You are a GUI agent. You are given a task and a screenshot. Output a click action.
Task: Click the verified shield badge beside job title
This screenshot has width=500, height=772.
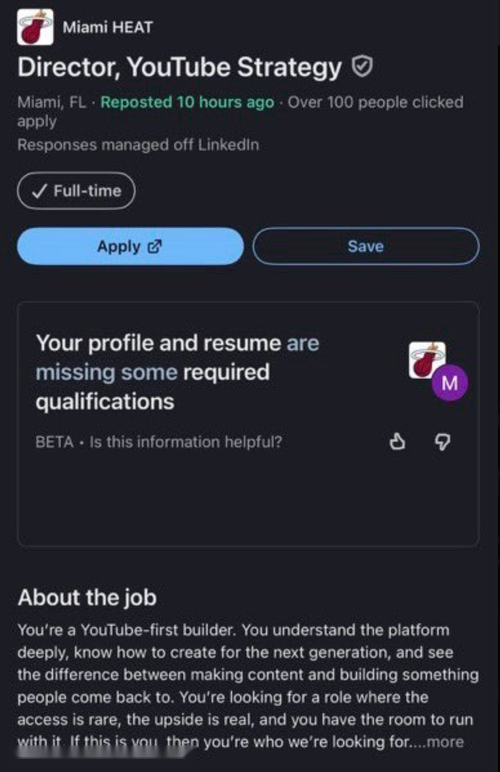pos(362,66)
